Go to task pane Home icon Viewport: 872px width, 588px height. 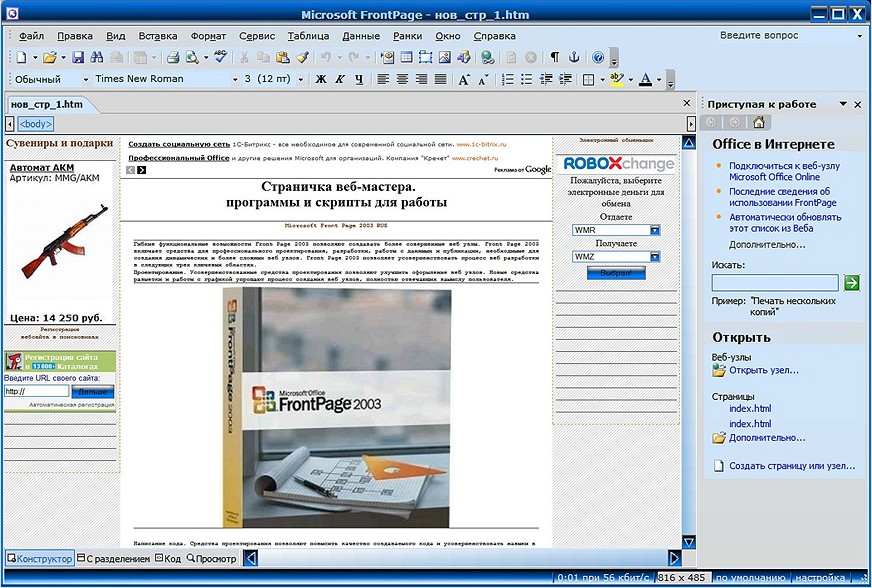pos(759,122)
